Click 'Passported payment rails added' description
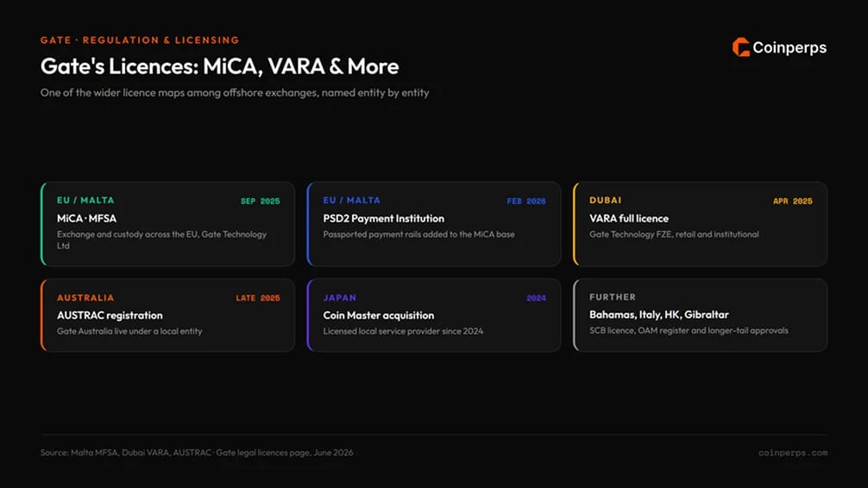 point(419,235)
